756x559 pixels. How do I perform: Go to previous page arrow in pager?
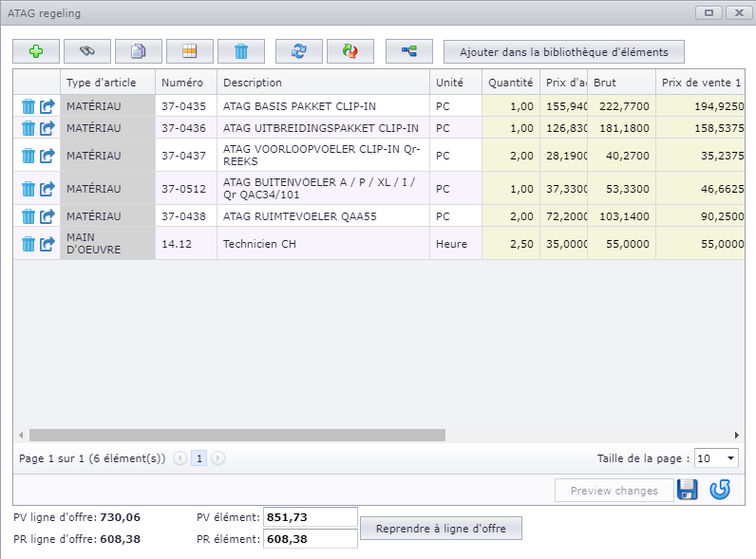pos(180,458)
